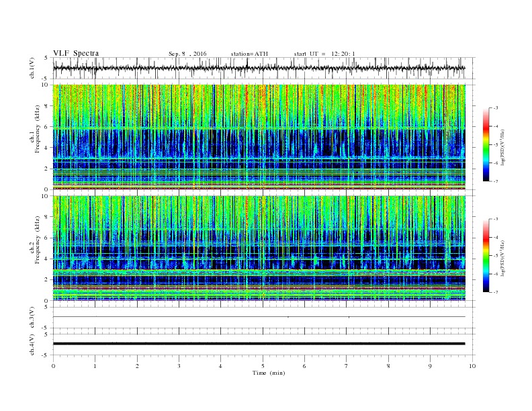Click the "station=ATH" header text

(249, 54)
